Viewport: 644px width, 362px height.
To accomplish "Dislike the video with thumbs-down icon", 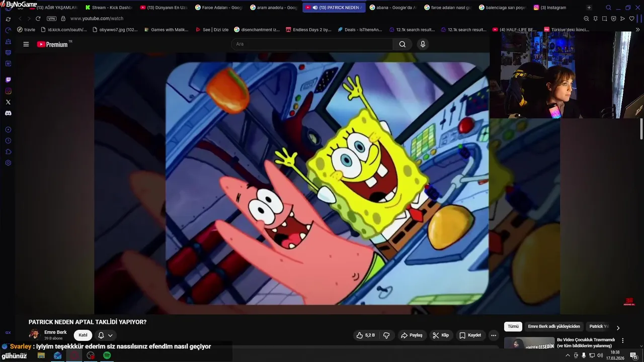I will click(386, 335).
